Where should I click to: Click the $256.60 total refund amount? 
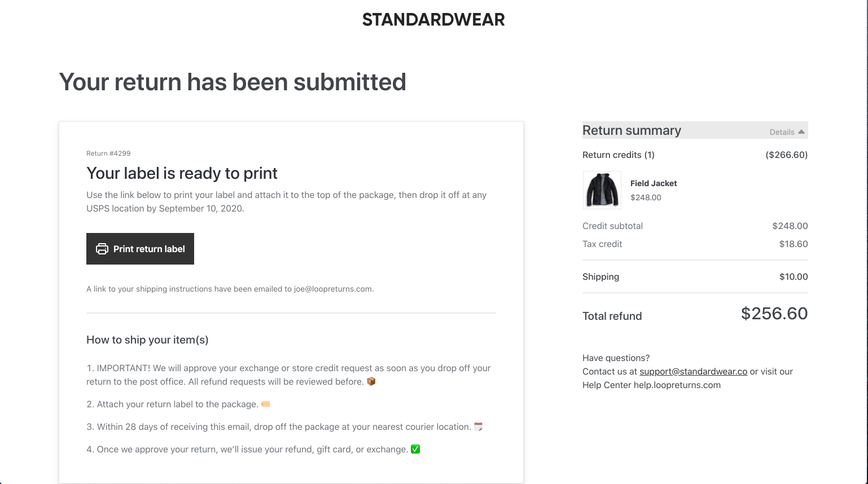[774, 314]
